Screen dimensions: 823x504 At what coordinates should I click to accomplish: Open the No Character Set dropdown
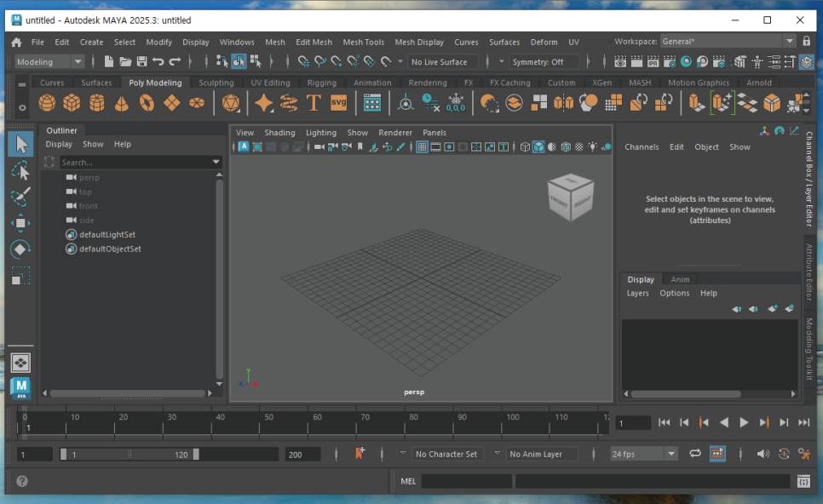[446, 454]
